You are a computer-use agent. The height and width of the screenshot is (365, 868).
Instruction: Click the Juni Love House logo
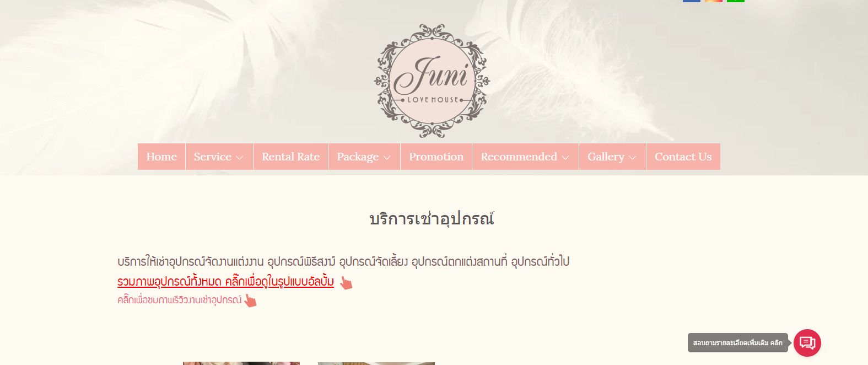pos(432,80)
